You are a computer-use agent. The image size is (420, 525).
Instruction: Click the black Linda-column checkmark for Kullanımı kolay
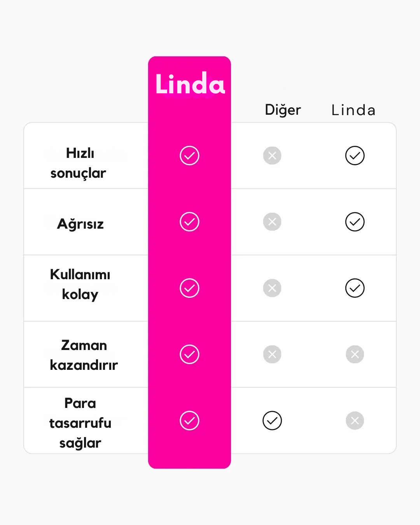pos(355,288)
